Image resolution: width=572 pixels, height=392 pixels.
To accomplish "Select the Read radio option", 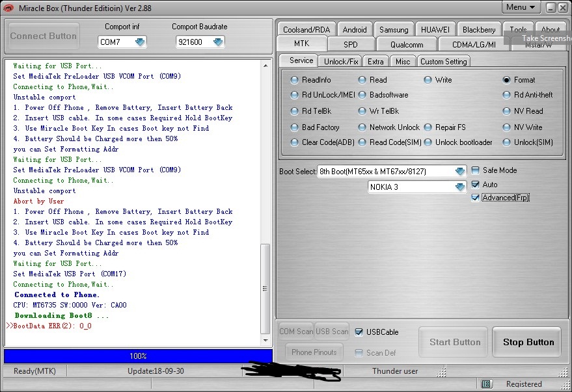I will point(362,80).
